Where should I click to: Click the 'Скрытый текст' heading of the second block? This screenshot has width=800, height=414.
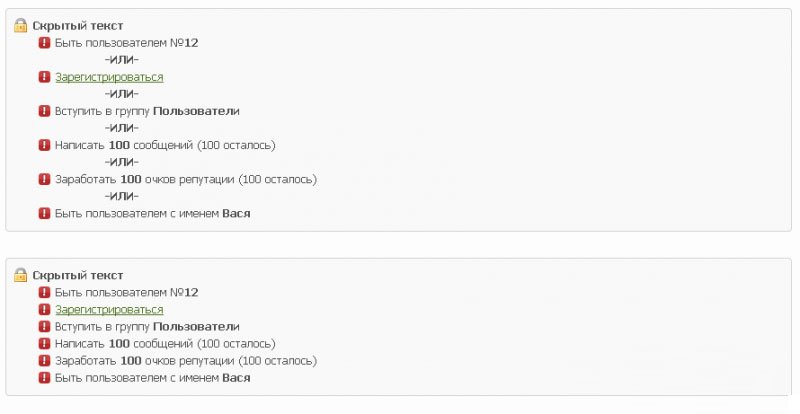78,275
